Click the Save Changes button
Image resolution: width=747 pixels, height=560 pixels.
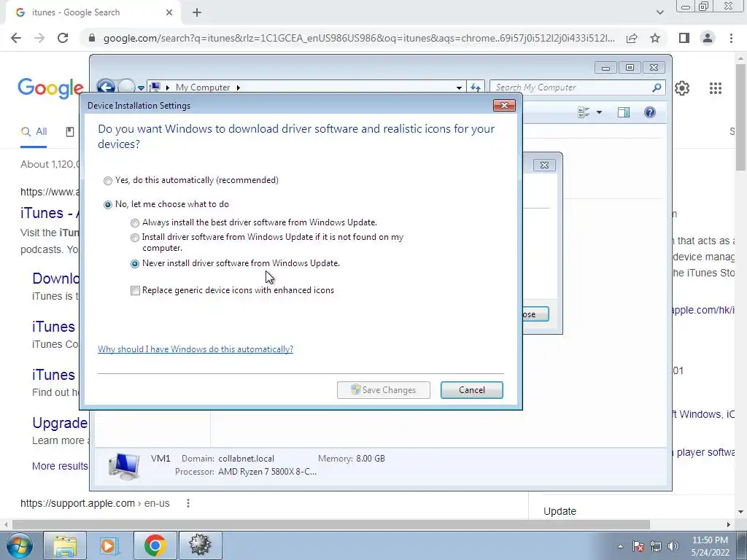pyautogui.click(x=384, y=390)
